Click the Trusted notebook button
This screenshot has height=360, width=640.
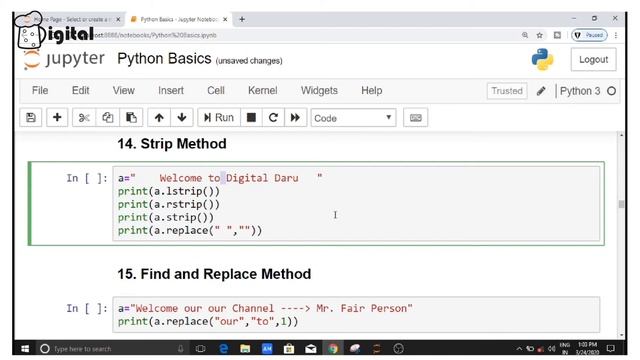pyautogui.click(x=507, y=91)
